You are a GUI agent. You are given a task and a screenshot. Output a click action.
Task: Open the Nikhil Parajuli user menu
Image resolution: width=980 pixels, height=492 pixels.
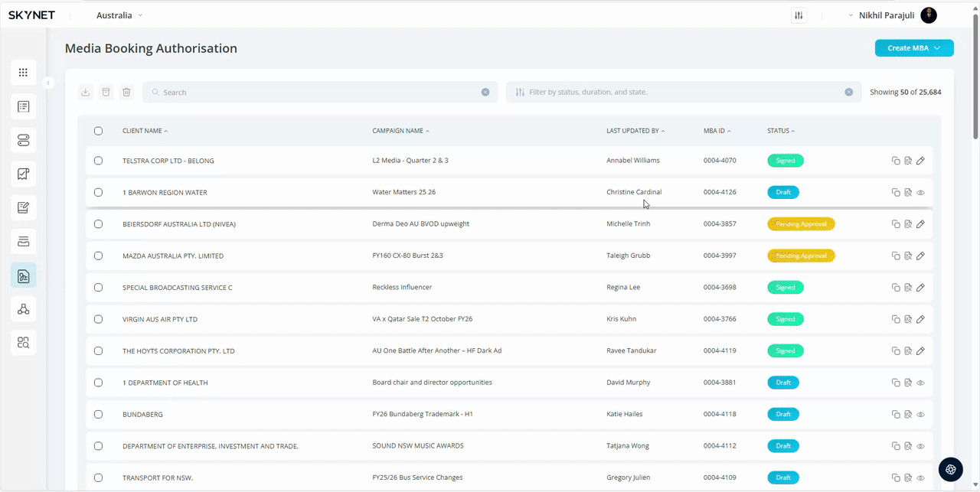coord(892,15)
